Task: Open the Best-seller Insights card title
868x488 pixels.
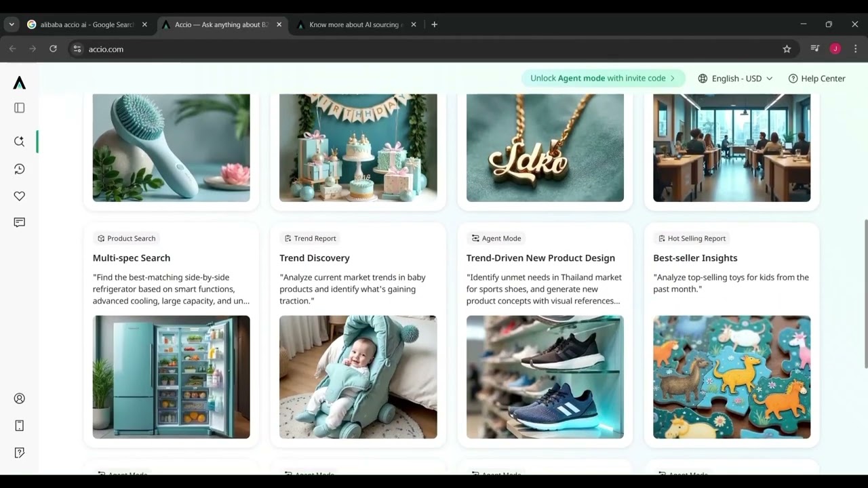Action: (695, 258)
